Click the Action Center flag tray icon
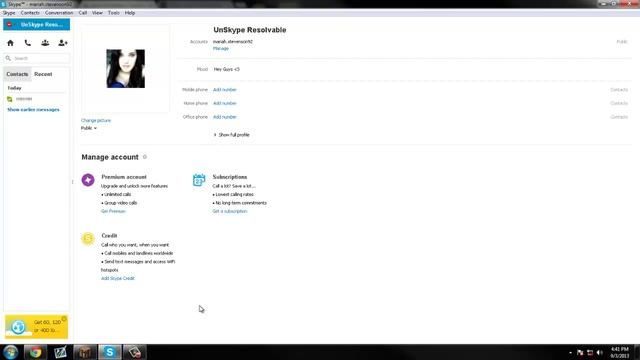The width and height of the screenshot is (640, 360). point(580,353)
